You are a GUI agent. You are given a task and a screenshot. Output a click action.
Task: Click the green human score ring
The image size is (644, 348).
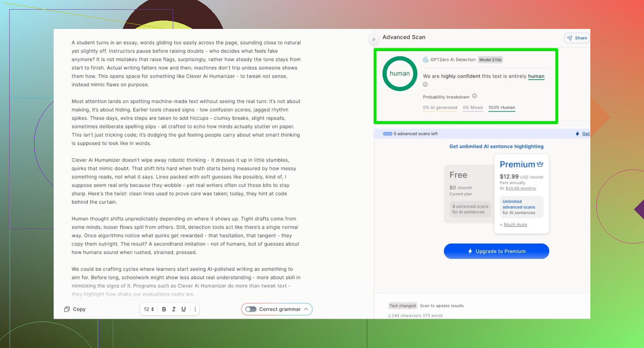(400, 74)
